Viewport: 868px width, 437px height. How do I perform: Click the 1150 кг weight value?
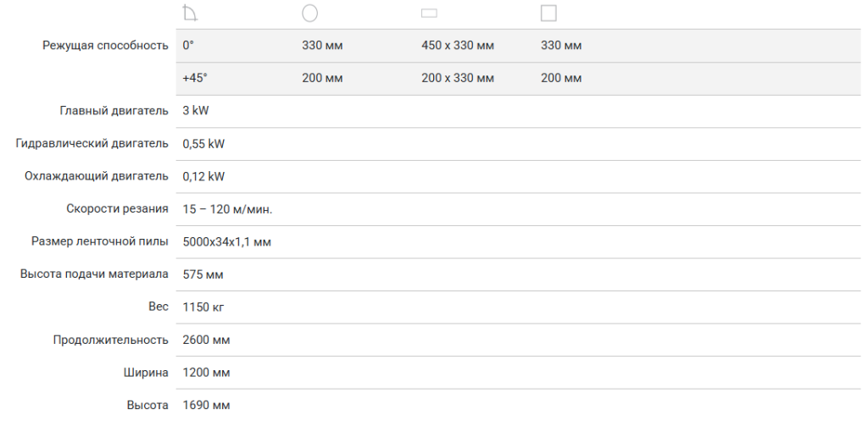[203, 307]
